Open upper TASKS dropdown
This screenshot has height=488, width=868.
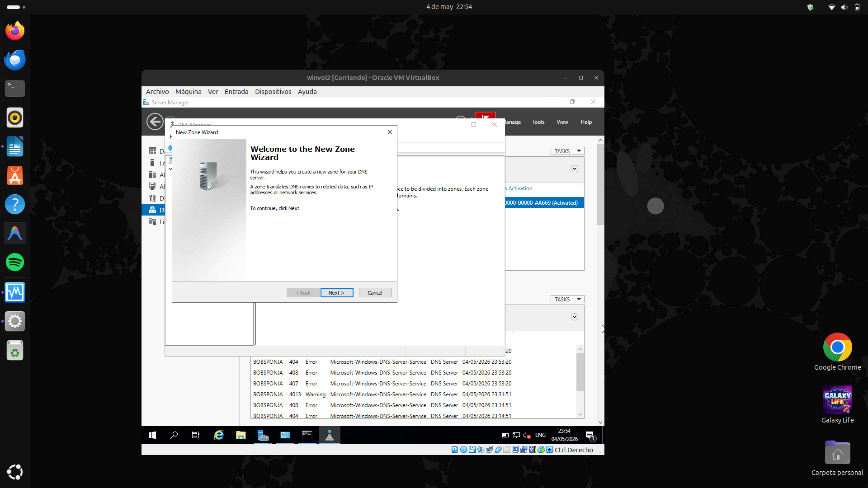click(x=567, y=151)
